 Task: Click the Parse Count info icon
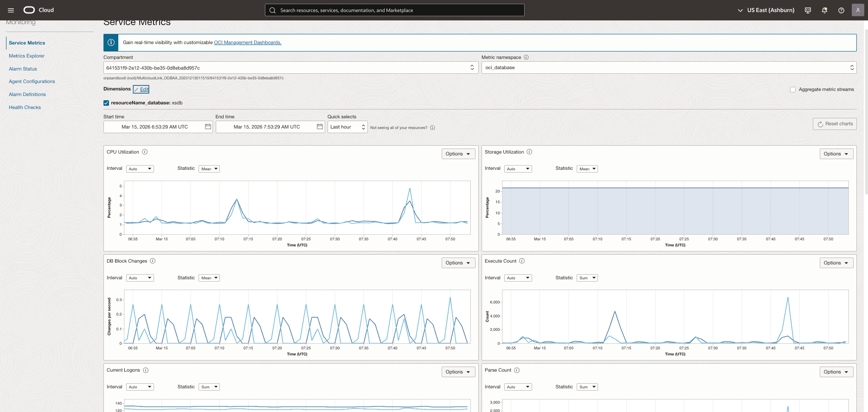[x=517, y=370]
